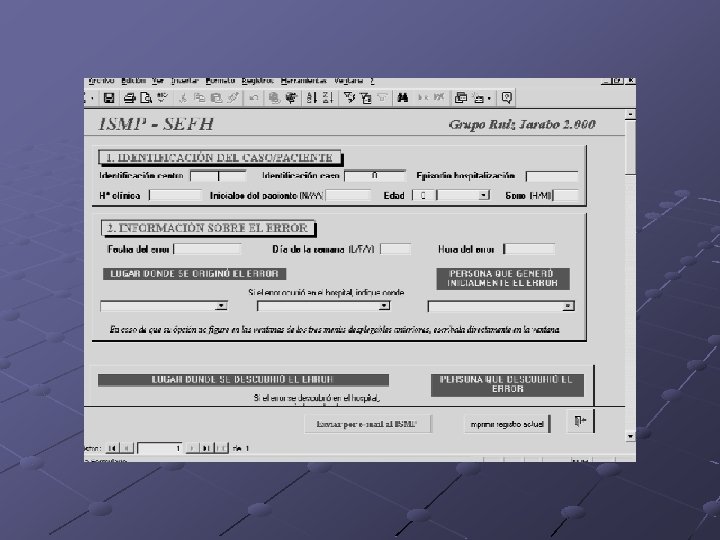Screen dimensions: 720x540
Task: Go to next record navigation button
Action: [x=192, y=448]
